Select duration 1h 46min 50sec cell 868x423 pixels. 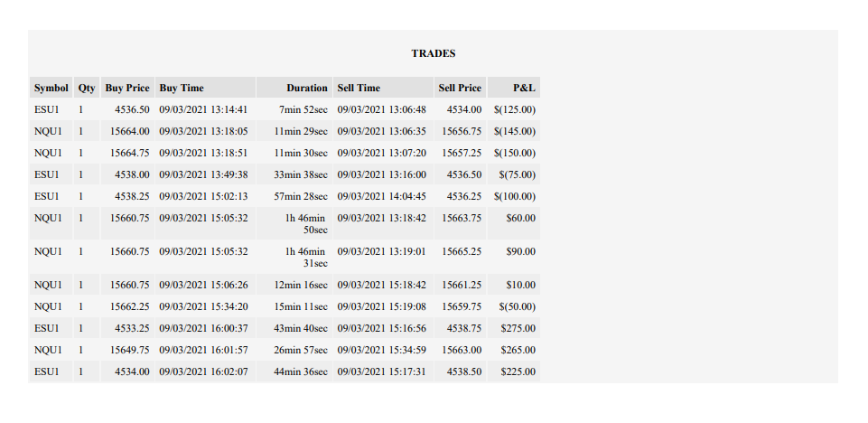click(x=294, y=223)
